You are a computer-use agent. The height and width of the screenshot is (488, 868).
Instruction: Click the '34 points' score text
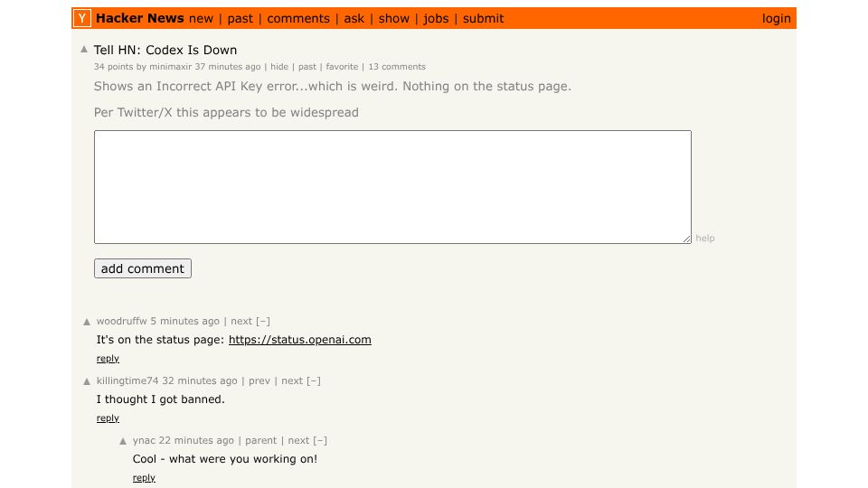tap(114, 66)
